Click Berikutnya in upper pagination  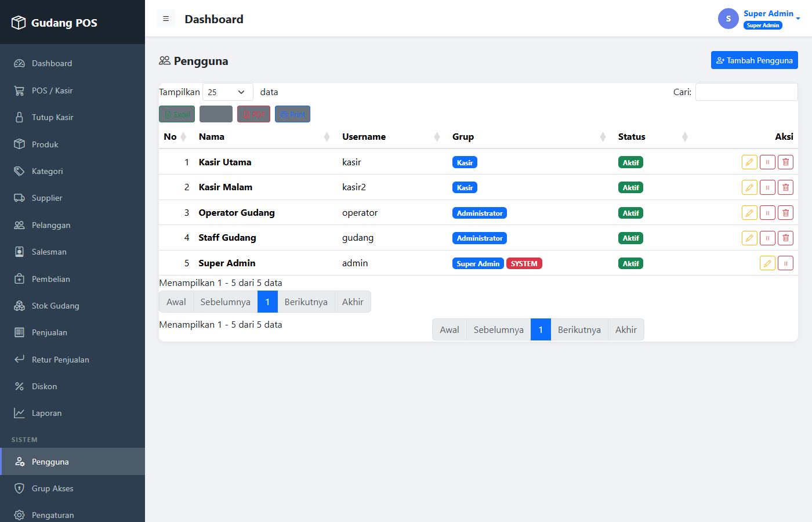(x=306, y=302)
